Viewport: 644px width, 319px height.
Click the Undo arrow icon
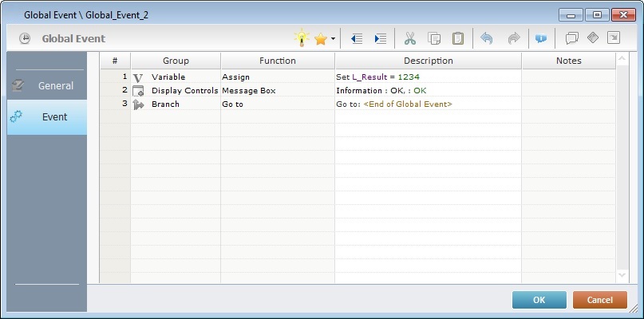point(487,38)
